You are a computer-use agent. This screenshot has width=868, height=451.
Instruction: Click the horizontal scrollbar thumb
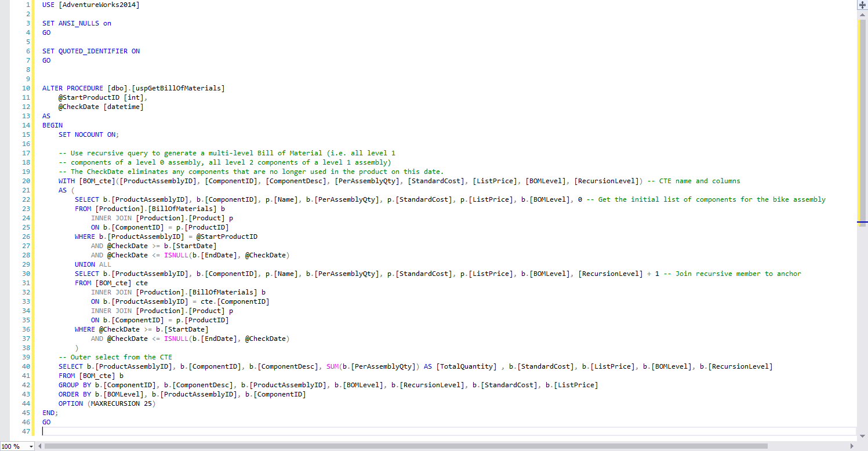(406, 446)
